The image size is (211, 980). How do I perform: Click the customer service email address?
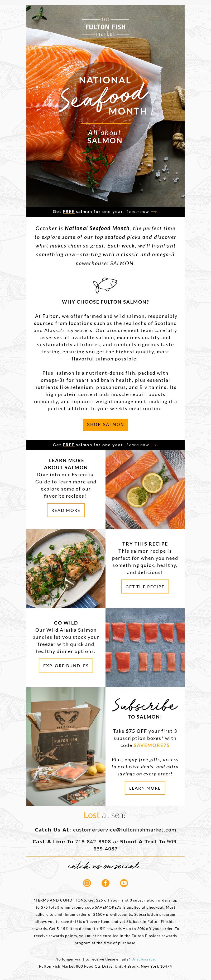click(124, 830)
